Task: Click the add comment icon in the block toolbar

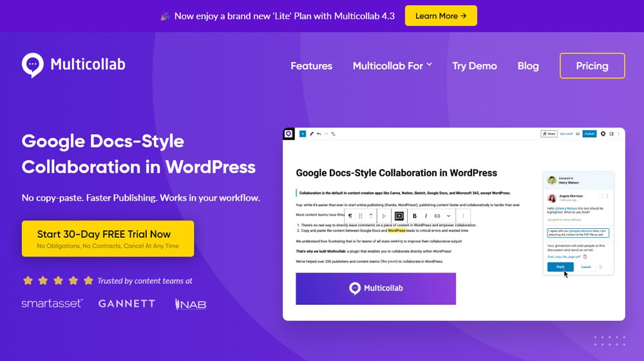Action: click(399, 216)
